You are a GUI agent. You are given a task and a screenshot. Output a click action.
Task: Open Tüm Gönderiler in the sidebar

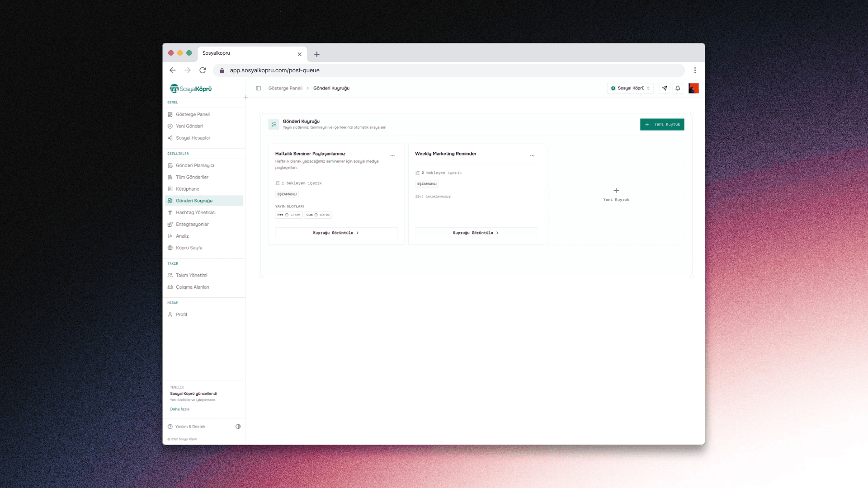point(204,178)
